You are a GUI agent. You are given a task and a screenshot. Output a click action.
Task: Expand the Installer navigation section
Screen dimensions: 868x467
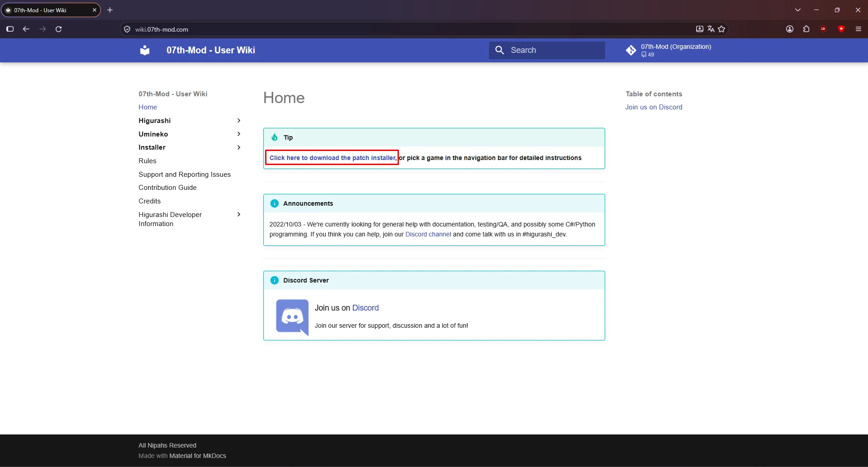239,147
